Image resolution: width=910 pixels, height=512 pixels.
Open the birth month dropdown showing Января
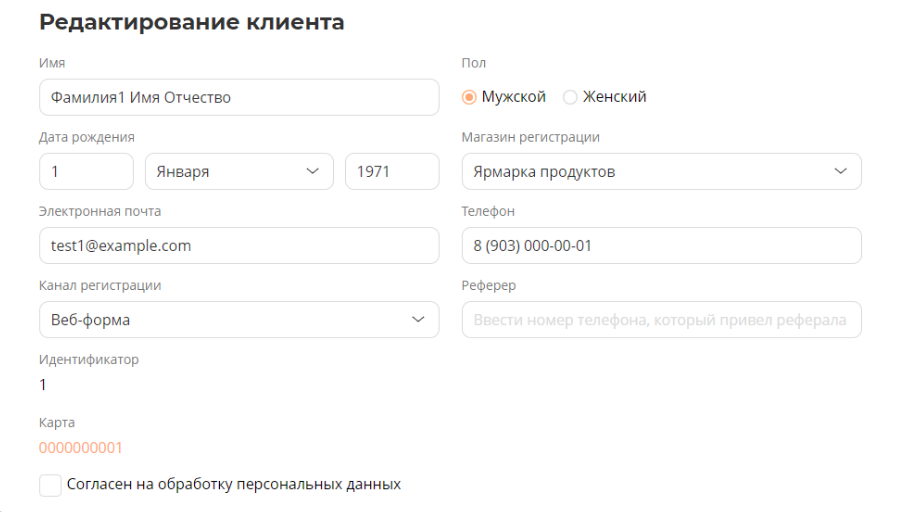(239, 171)
